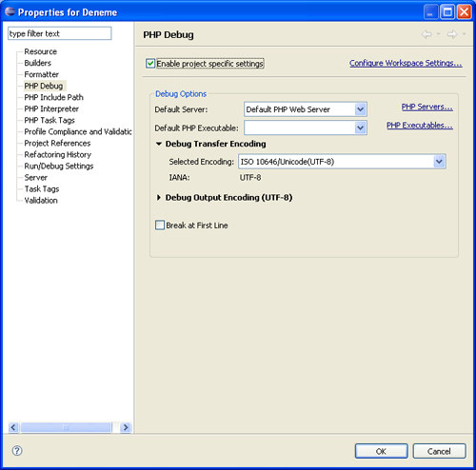Viewport: 476px width, 470px height.
Task: Select PHP Include Path in the tree
Action: click(x=53, y=97)
